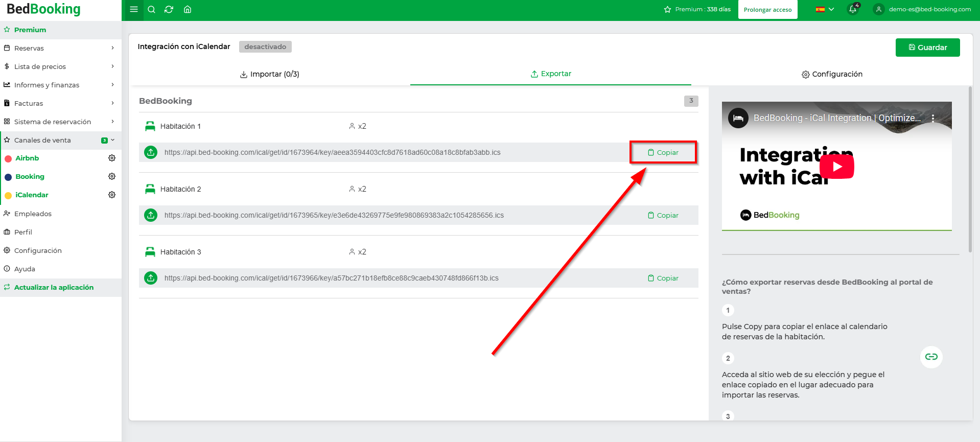
Task: Open the demo-es@bed-booking.com account menu
Action: click(x=922, y=9)
